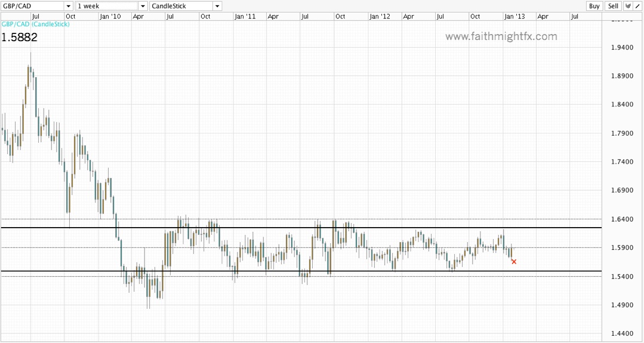Click the CandleStick chart type field
Viewport: 644px width, 343px height.
pyautogui.click(x=181, y=6)
